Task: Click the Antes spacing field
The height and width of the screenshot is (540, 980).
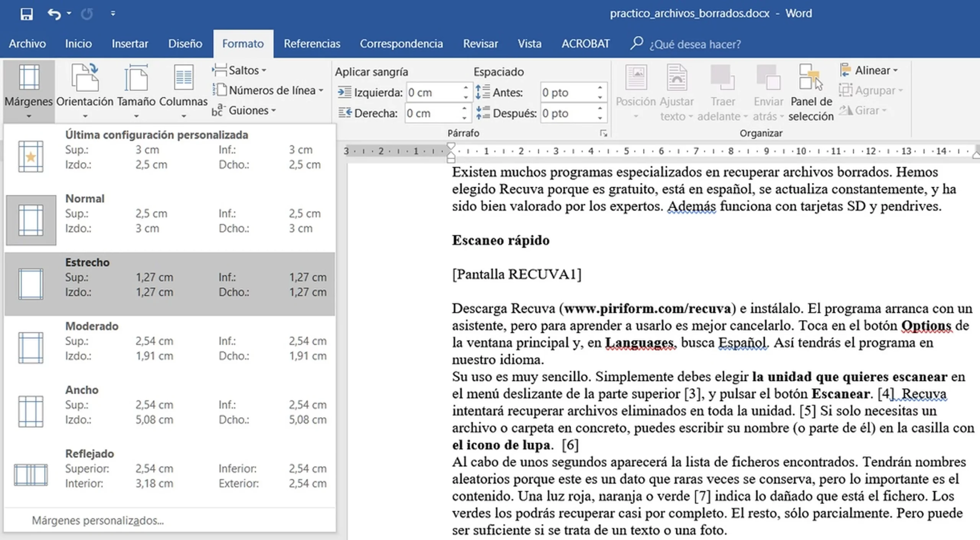Action: pos(568,93)
